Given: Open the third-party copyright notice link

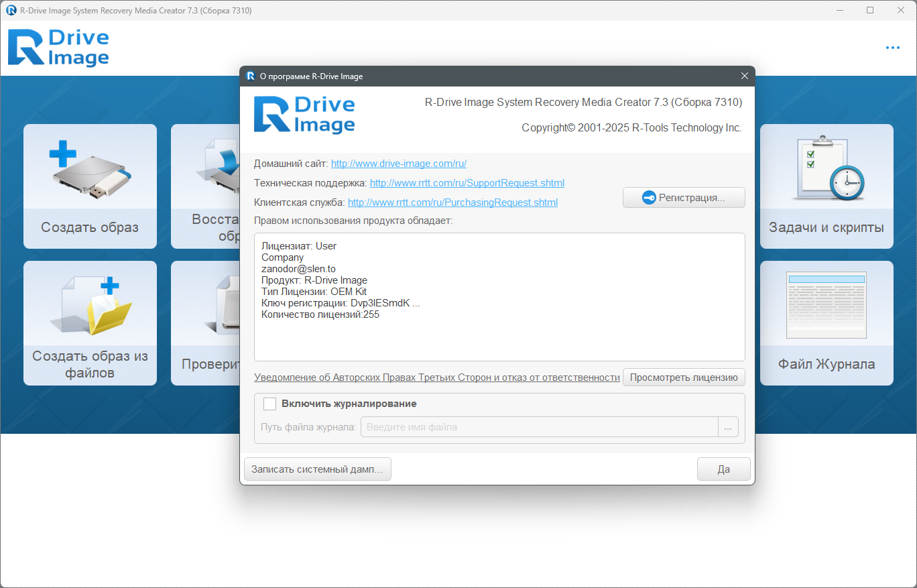Looking at the screenshot, I should [x=436, y=377].
